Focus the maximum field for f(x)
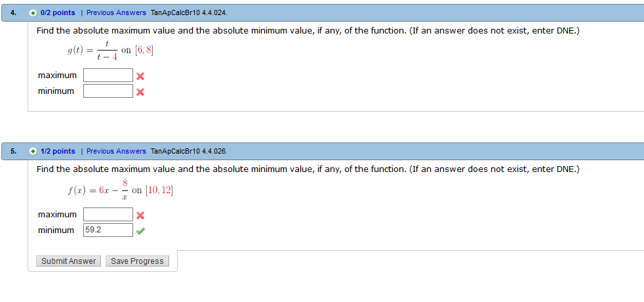The width and height of the screenshot is (644, 302). click(108, 215)
